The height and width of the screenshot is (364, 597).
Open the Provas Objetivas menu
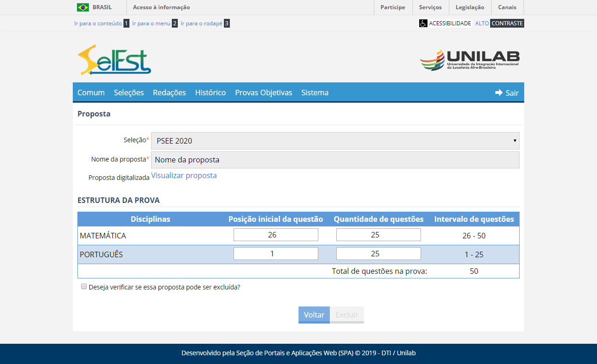pyautogui.click(x=263, y=92)
